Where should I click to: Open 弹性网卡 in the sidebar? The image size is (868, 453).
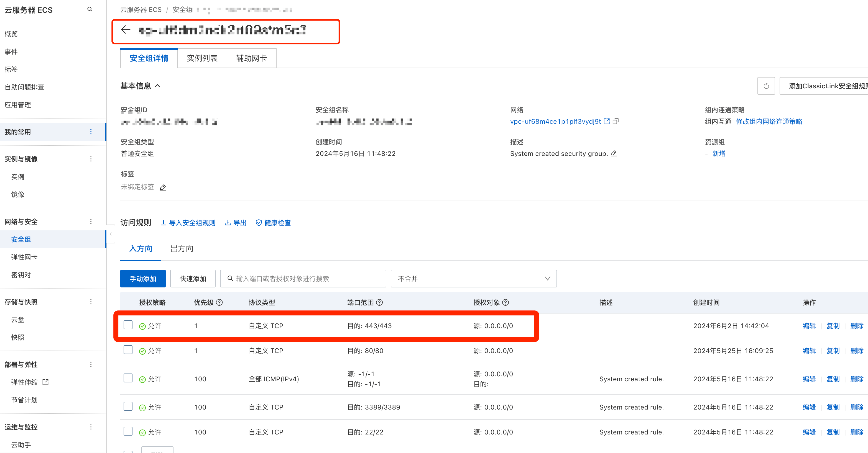coord(24,257)
